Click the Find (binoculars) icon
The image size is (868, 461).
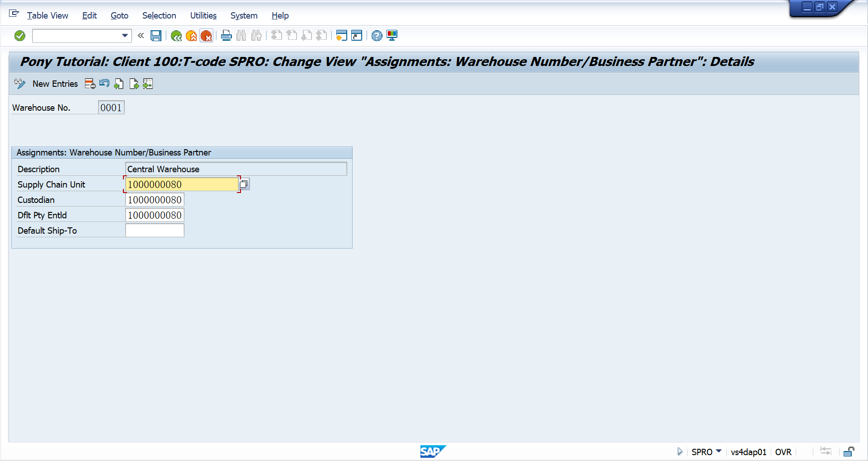point(241,36)
